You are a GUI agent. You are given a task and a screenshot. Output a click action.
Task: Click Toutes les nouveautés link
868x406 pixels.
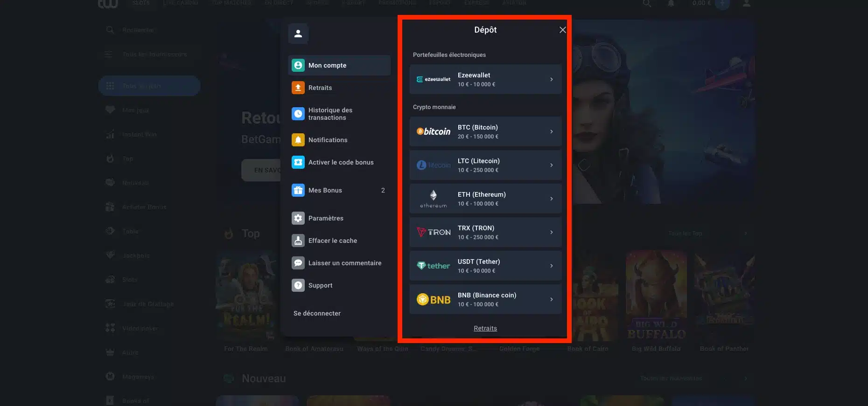point(671,378)
